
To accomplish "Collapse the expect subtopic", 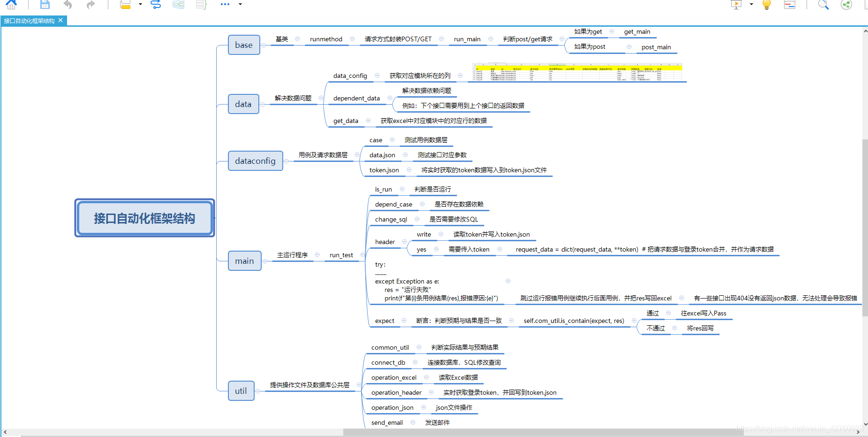I will tap(404, 321).
